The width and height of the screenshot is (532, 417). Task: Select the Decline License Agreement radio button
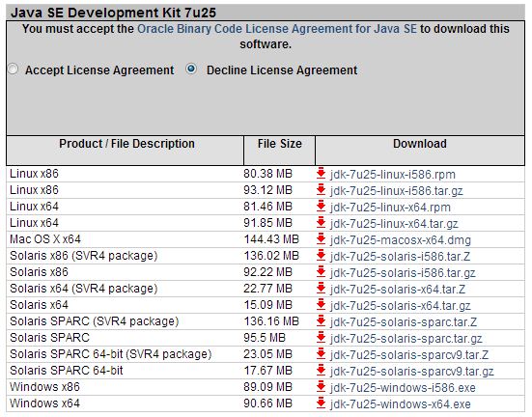[191, 69]
